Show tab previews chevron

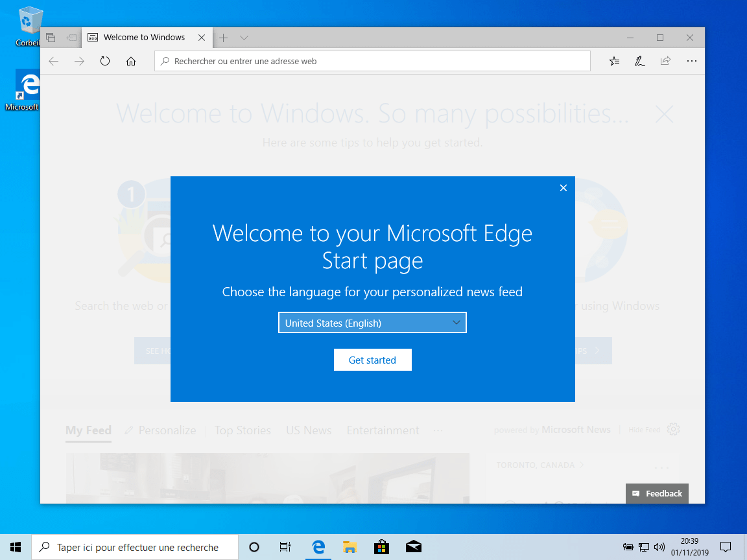[x=244, y=38]
